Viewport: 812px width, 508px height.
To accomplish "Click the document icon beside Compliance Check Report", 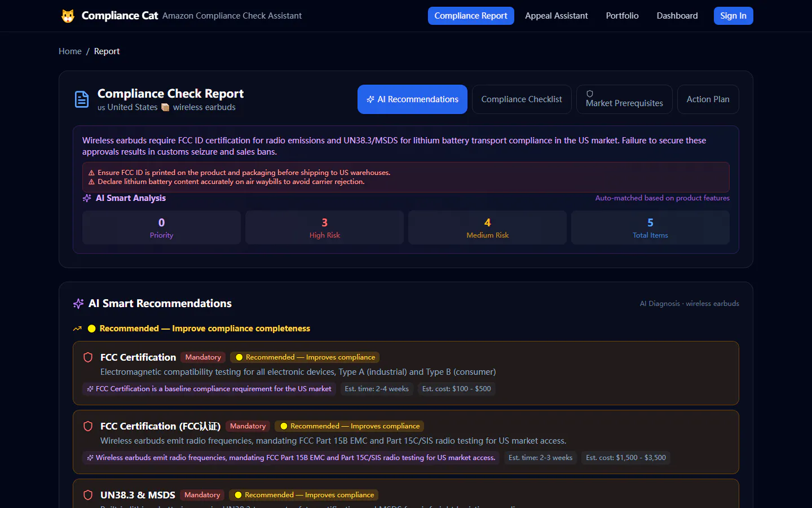I will [x=82, y=99].
